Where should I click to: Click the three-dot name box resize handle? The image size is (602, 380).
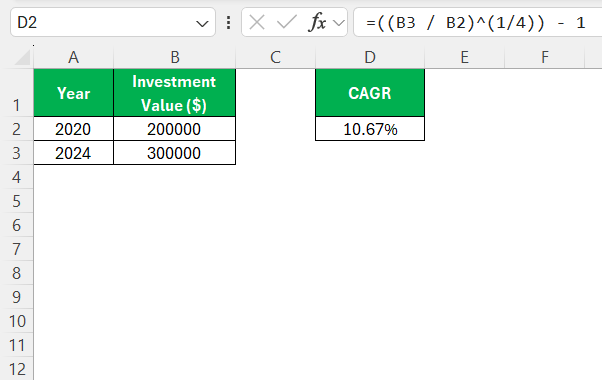pyautogui.click(x=228, y=23)
